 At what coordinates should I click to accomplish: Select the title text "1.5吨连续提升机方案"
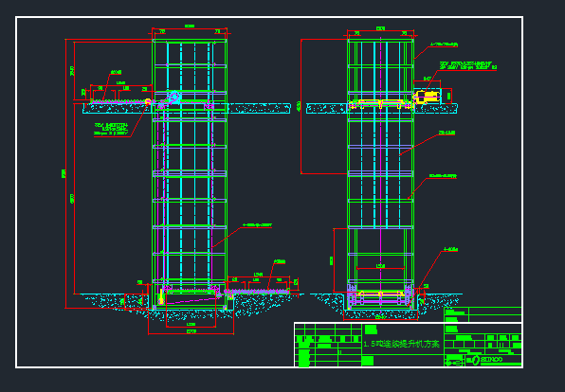(401, 344)
